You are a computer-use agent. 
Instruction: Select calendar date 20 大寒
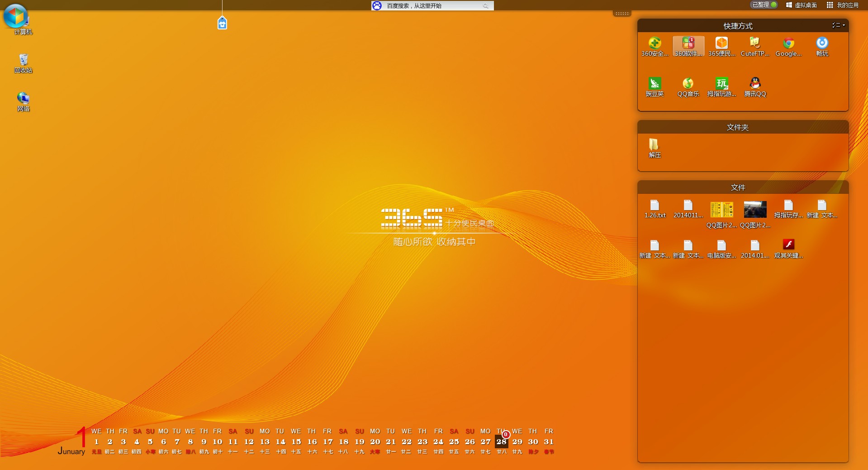(x=375, y=441)
